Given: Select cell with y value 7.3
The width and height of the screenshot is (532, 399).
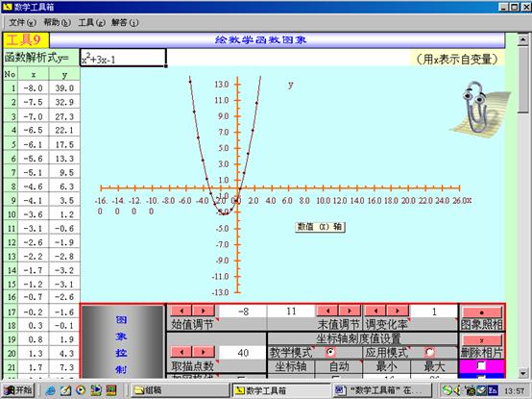Looking at the screenshot, I should click(64, 367).
